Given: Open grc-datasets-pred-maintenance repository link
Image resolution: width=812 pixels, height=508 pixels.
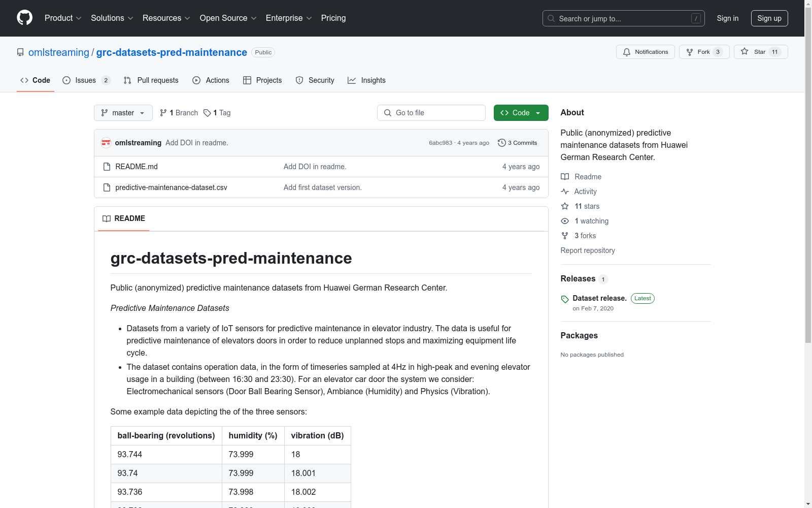Looking at the screenshot, I should coord(172,52).
